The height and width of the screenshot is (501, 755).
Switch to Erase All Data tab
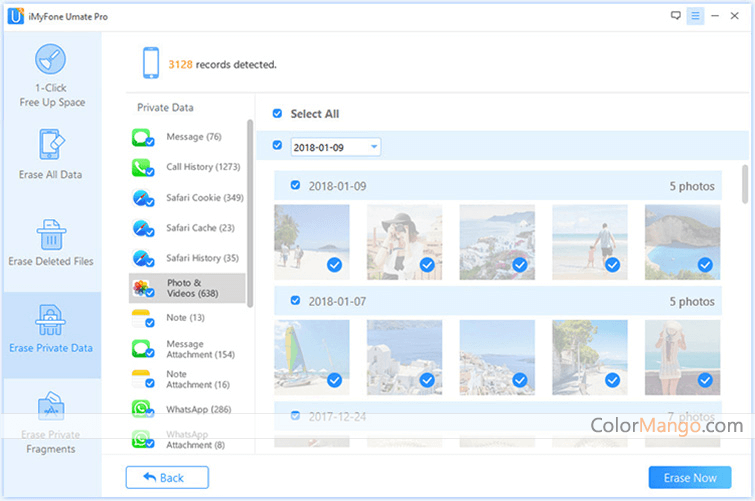pyautogui.click(x=51, y=155)
